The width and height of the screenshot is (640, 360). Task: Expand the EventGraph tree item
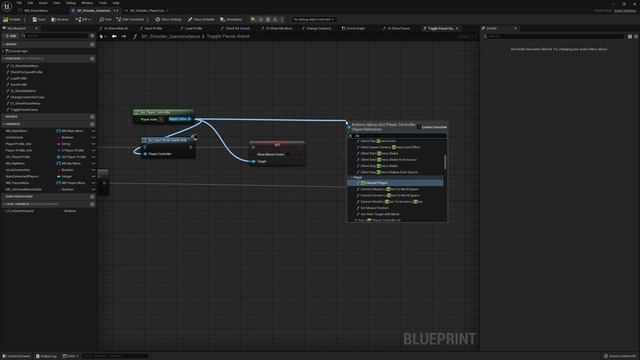[3, 51]
